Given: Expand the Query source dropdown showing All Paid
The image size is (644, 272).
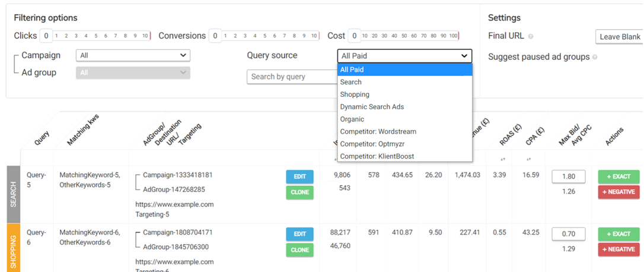Looking at the screenshot, I should click(x=404, y=56).
